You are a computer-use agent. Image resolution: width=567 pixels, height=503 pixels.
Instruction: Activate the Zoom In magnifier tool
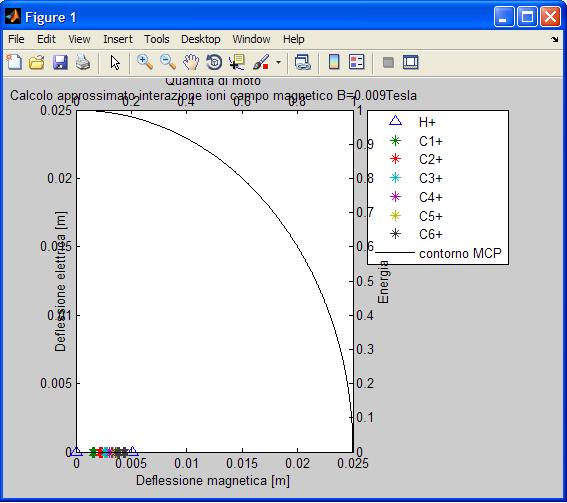(x=145, y=62)
